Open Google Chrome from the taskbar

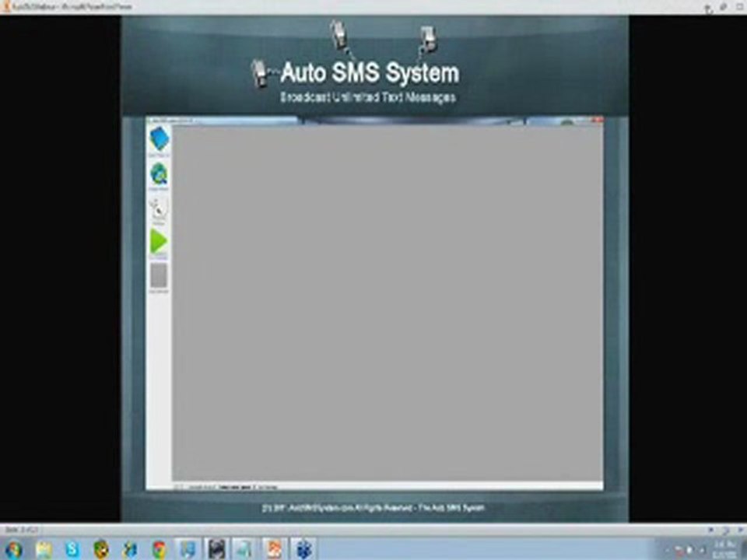[x=159, y=550]
